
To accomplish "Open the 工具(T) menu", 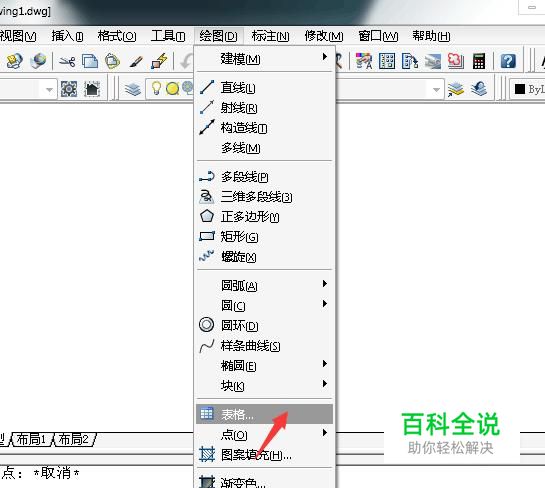I will coord(168,36).
